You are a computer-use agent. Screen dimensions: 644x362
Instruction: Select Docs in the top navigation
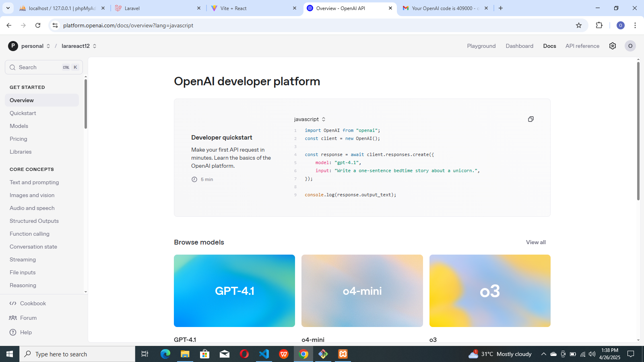[549, 46]
